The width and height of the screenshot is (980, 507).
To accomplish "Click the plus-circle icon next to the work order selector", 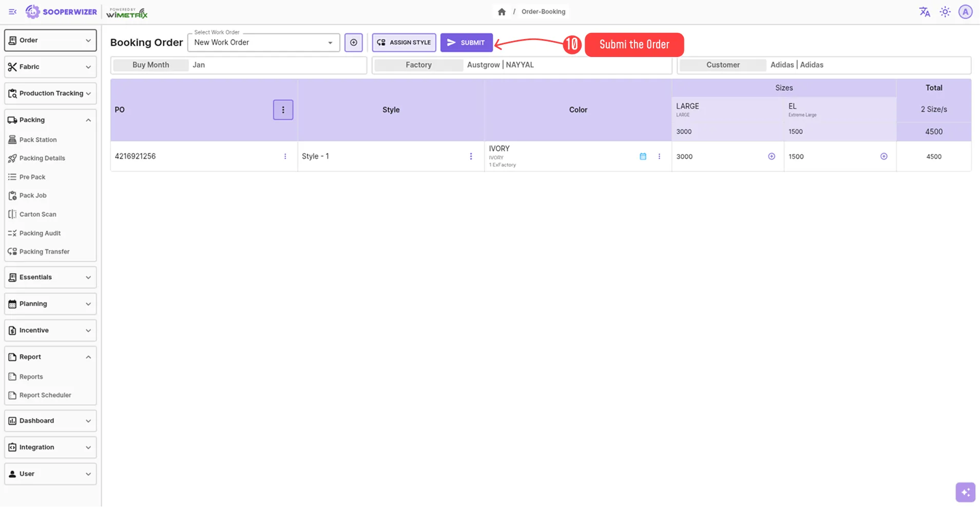I will coord(353,42).
